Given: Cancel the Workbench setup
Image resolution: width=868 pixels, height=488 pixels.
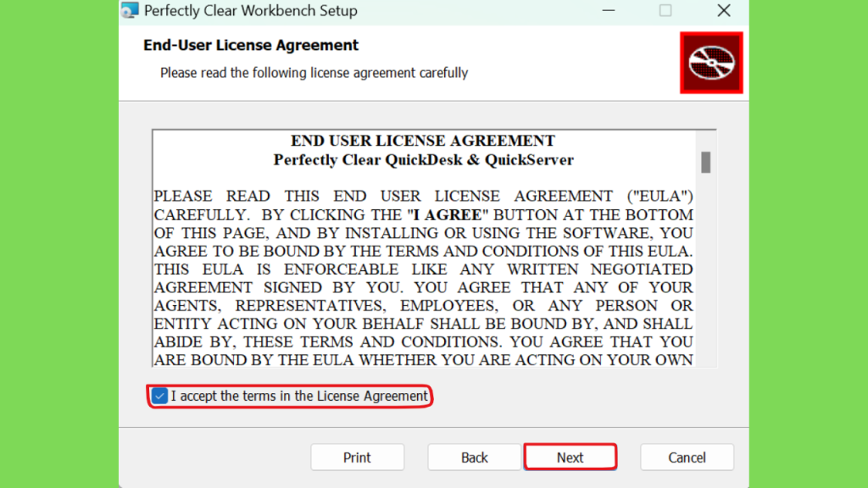Looking at the screenshot, I should tap(687, 457).
